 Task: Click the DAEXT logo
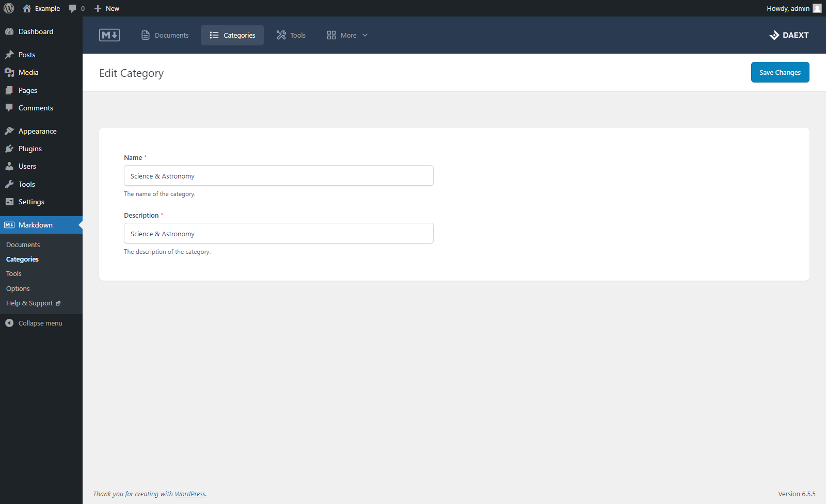[x=789, y=35]
